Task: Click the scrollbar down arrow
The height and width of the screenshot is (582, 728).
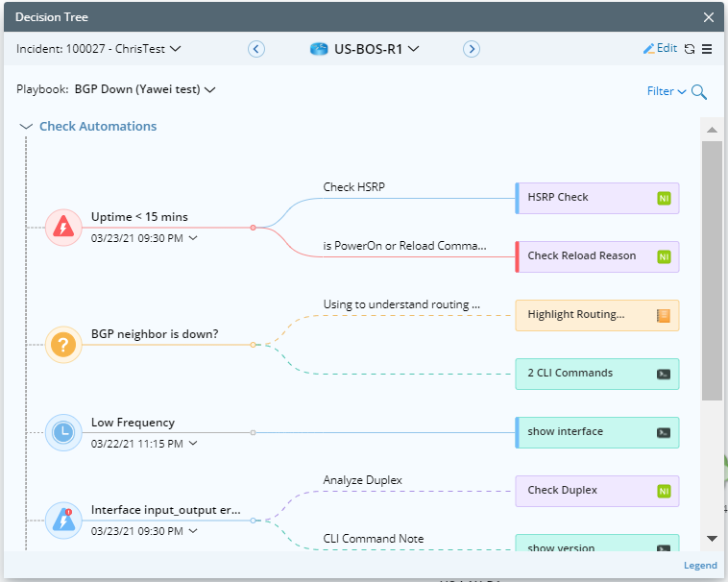Action: pos(712,539)
